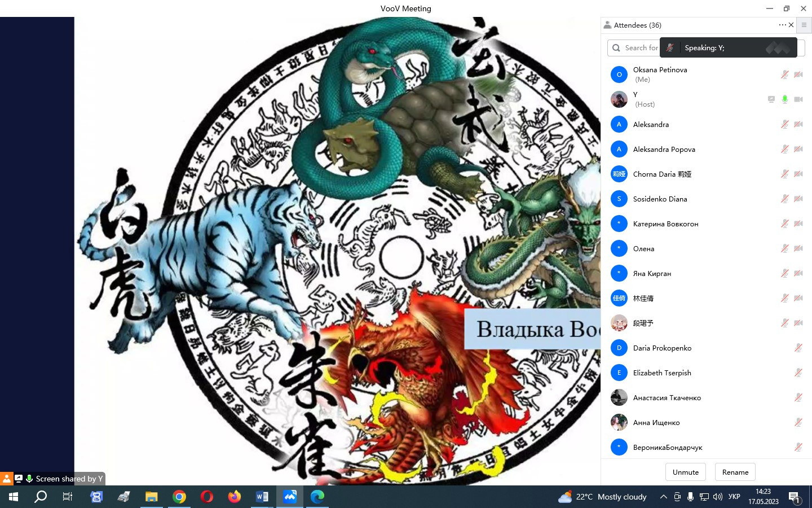Switch to Microsoft Word on the taskbar
Screen dimensions: 812x508
(x=262, y=497)
